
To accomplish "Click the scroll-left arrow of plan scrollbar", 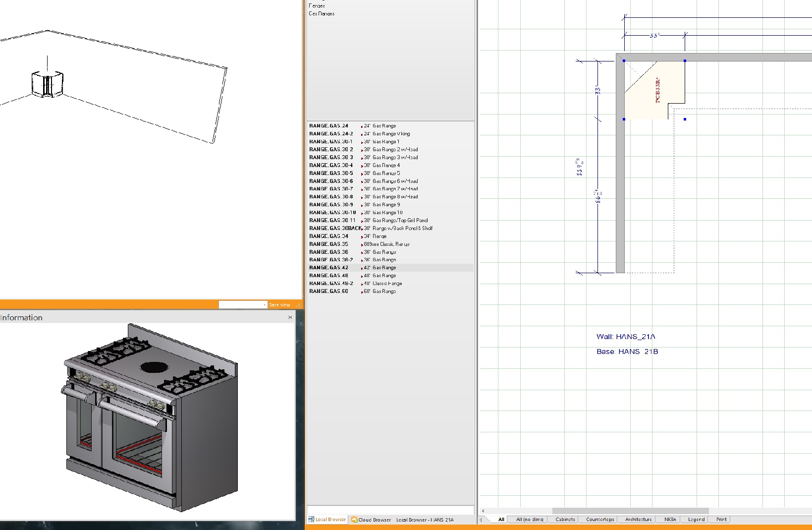I will tap(484, 511).
